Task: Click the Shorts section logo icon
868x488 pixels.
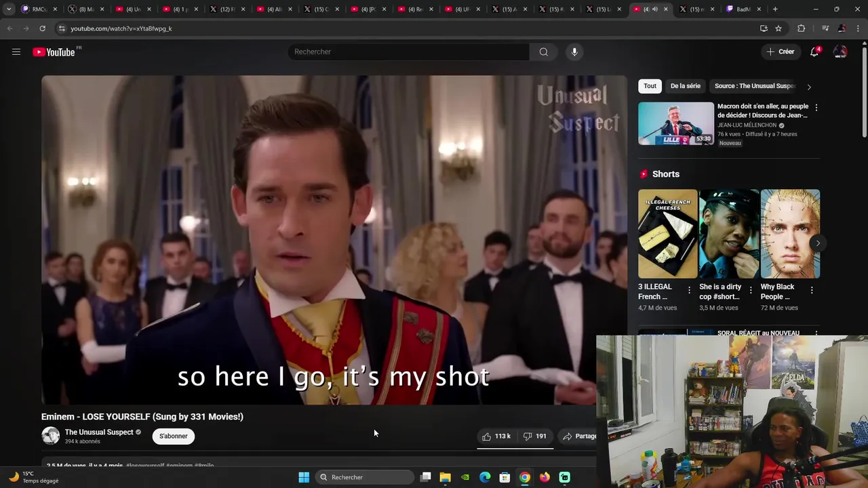Action: [x=644, y=174]
